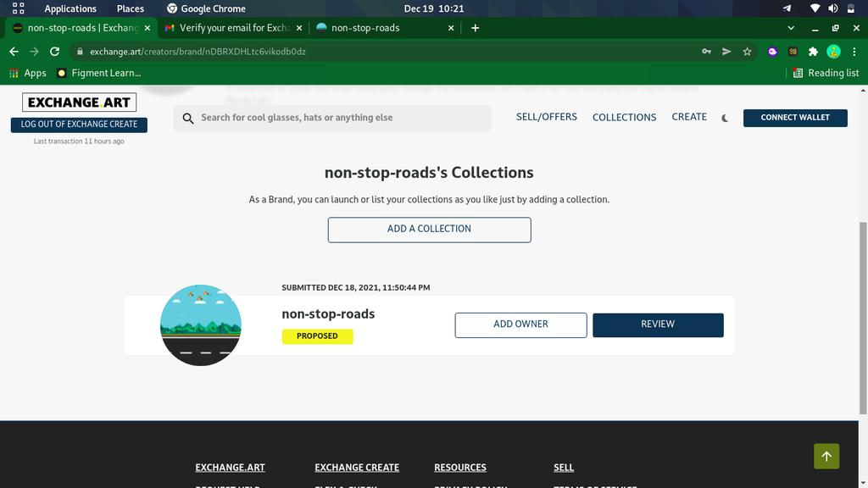The height and width of the screenshot is (488, 868).
Task: Switch to the Verify your email Gmail tab
Action: pyautogui.click(x=234, y=28)
